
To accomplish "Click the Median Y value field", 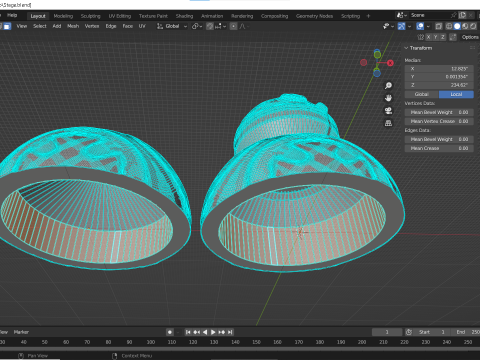I will [x=439, y=77].
